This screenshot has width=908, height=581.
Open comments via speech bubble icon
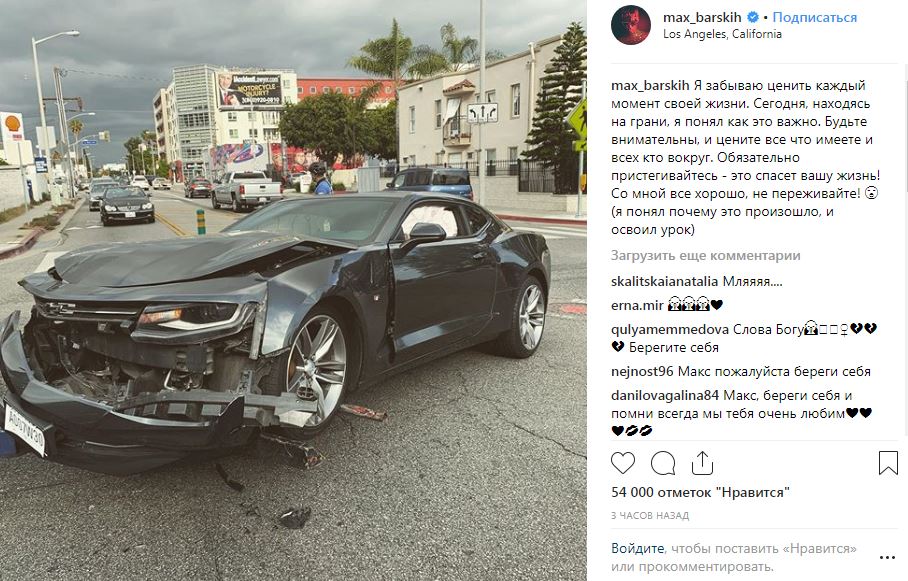click(x=663, y=463)
